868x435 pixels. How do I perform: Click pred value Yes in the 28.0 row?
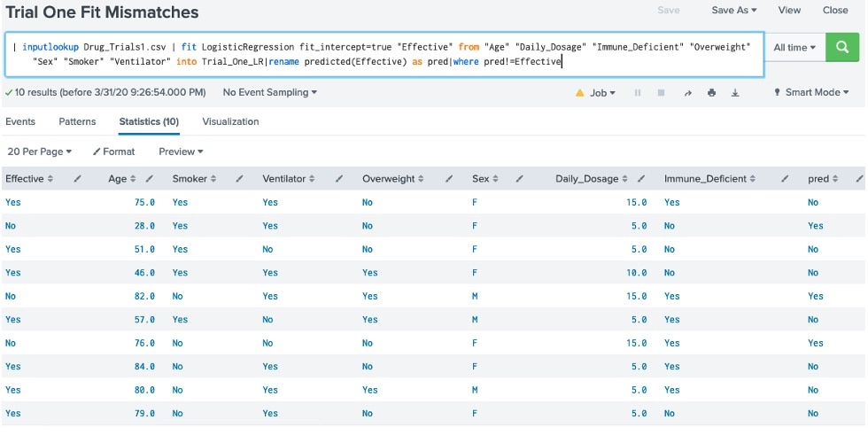pos(816,226)
